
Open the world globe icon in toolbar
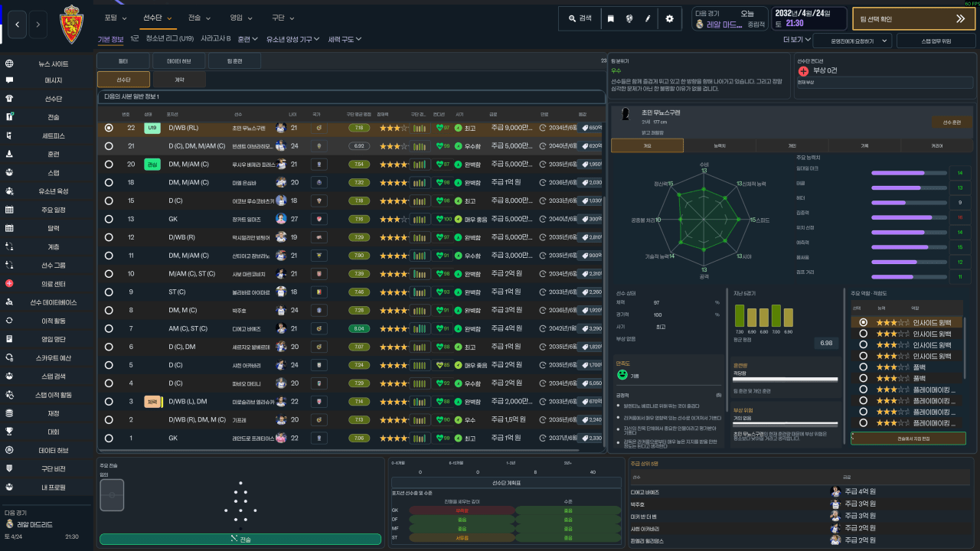(629, 18)
